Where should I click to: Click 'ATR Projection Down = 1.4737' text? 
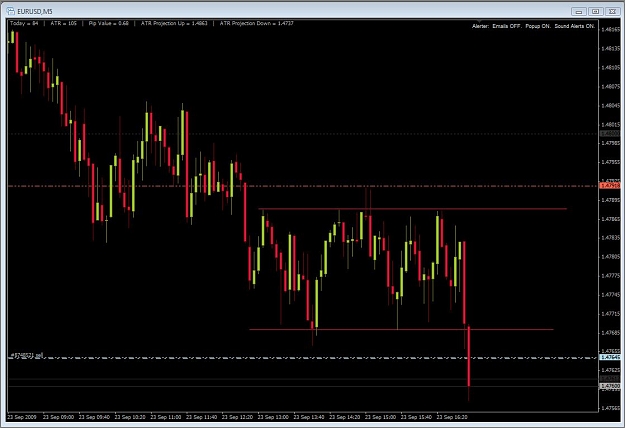[256, 23]
